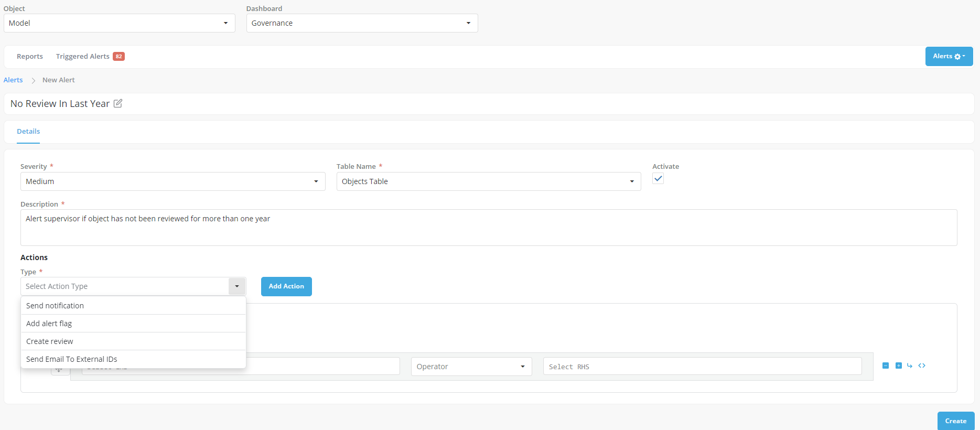This screenshot has width=980, height=430.
Task: Expand the Severity dropdown set to Medium
Action: (173, 181)
